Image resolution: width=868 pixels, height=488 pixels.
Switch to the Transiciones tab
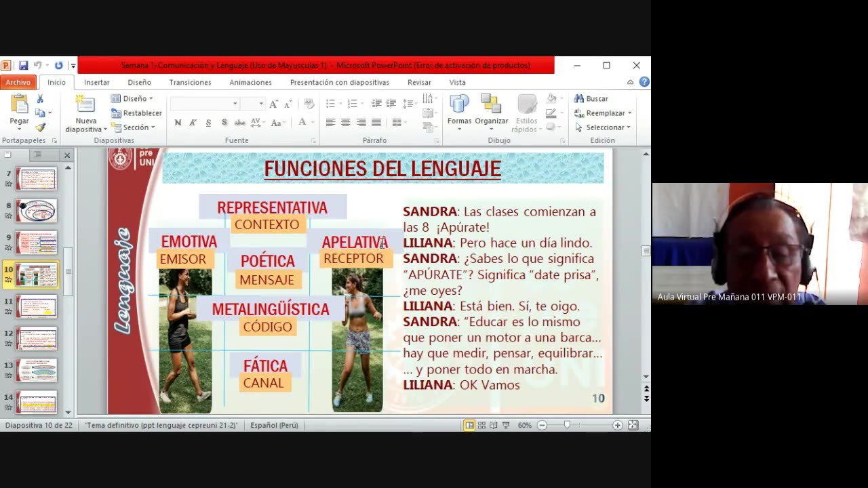[191, 82]
